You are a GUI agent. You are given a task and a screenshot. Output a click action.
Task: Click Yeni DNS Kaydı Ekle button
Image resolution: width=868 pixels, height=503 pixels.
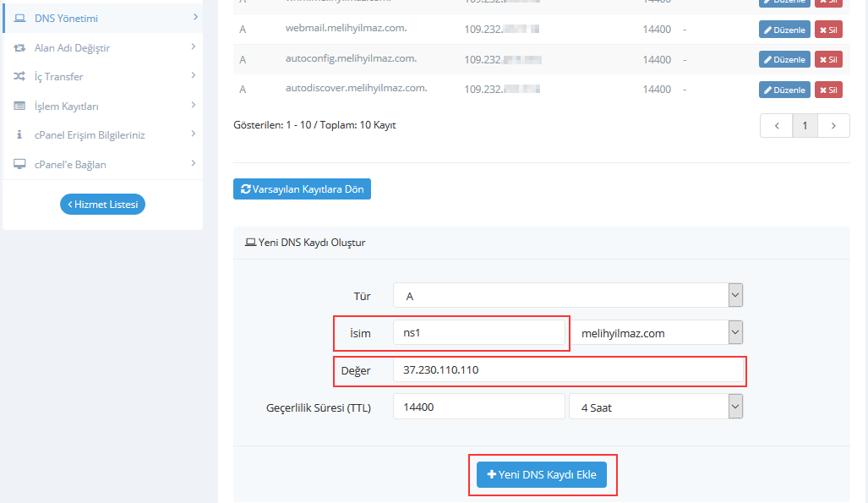tap(542, 475)
